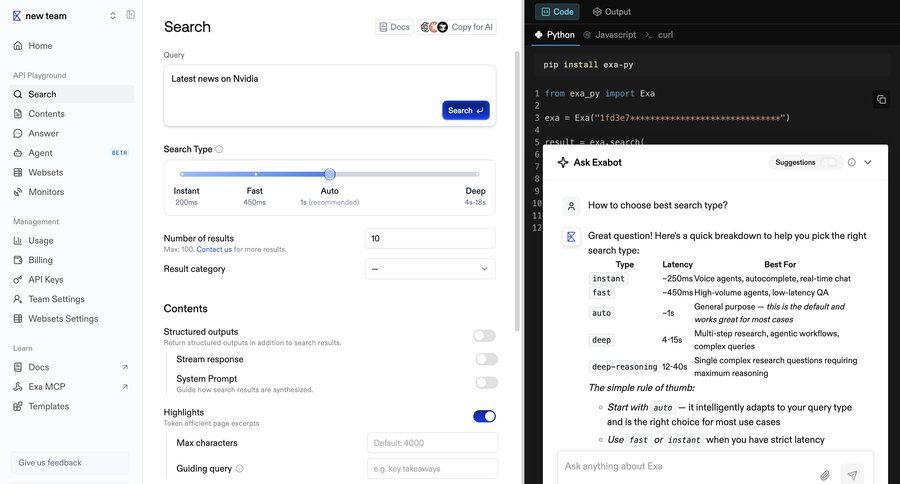The width and height of the screenshot is (900, 484).
Task: Click the Guiding query info icon
Action: (x=240, y=468)
